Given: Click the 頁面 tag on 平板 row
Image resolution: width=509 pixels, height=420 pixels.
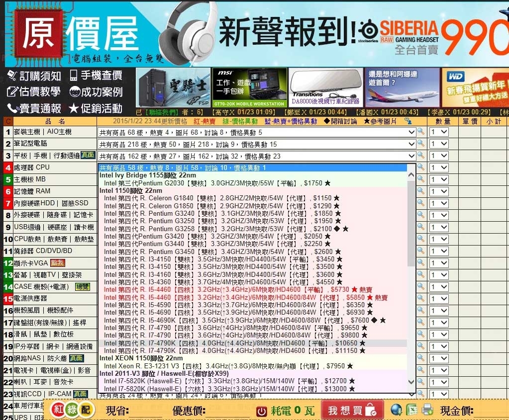Looking at the screenshot, I should (x=88, y=155).
